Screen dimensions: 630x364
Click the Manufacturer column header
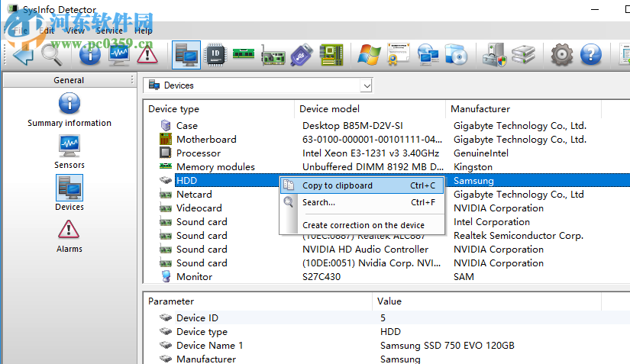point(524,109)
